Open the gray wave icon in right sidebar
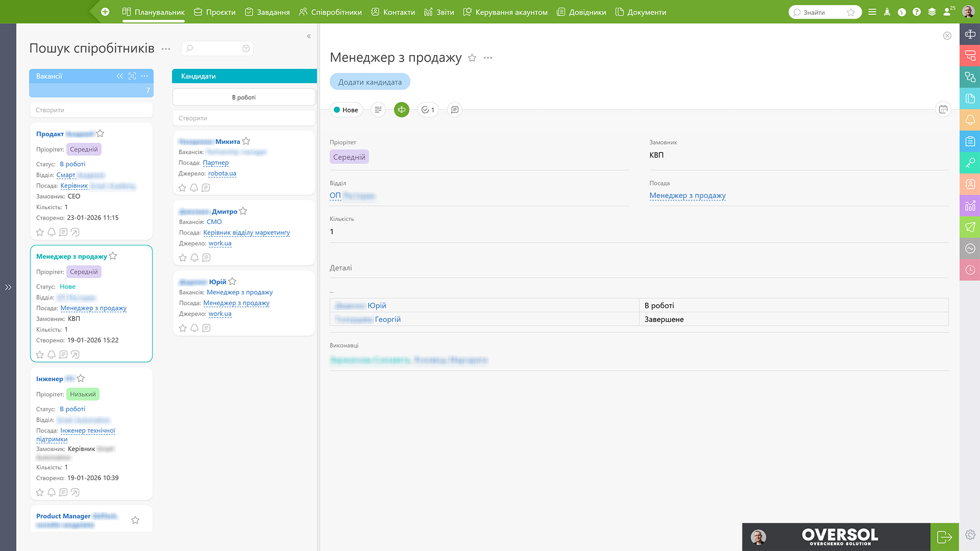The width and height of the screenshot is (980, 551). point(970,248)
